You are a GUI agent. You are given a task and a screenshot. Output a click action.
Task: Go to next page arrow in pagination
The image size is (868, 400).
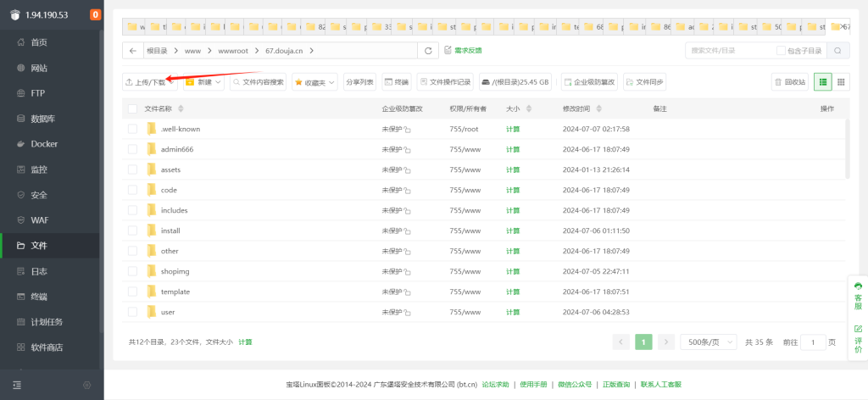(666, 342)
